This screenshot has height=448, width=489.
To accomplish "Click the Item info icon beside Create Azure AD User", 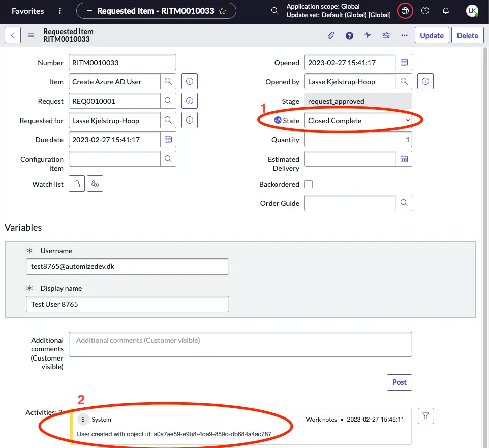I will [x=189, y=81].
